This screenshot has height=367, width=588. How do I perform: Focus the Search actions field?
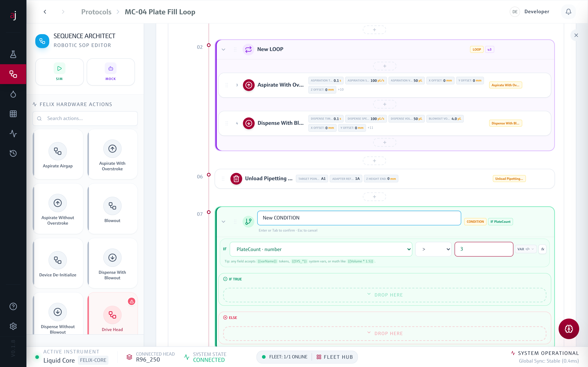click(85, 119)
